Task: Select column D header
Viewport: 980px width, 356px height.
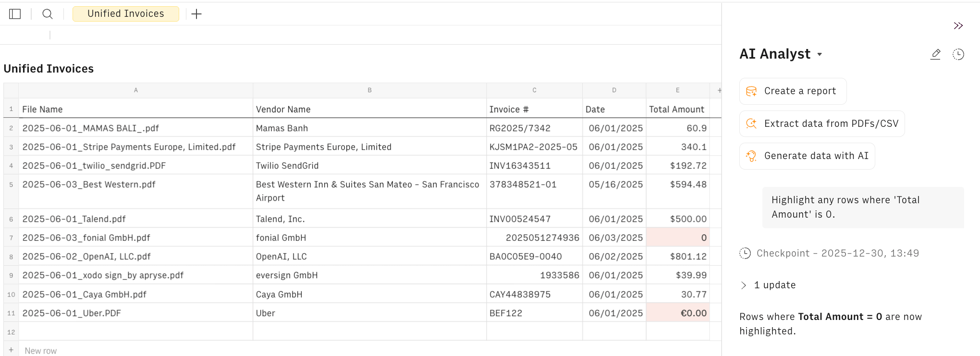Action: pyautogui.click(x=614, y=90)
